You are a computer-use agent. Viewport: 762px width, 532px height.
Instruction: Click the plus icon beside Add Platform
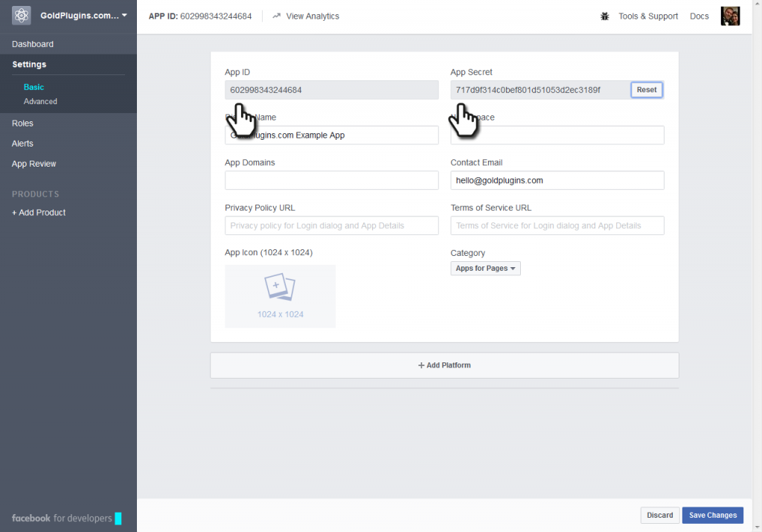coord(421,365)
